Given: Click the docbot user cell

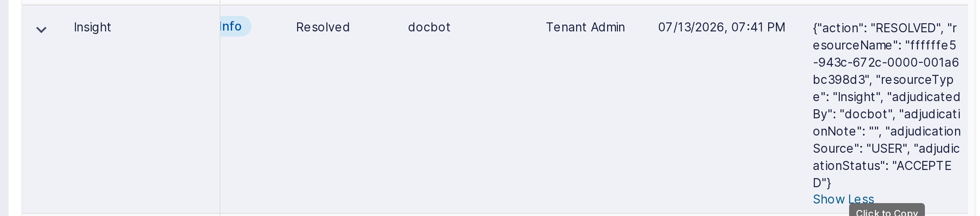Looking at the screenshot, I should coord(429,28).
